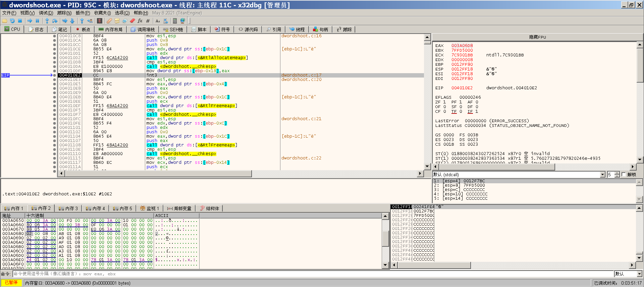Toggle breakpoint dot at address 004010EF
Screen dimensions: 644x287
[55, 106]
